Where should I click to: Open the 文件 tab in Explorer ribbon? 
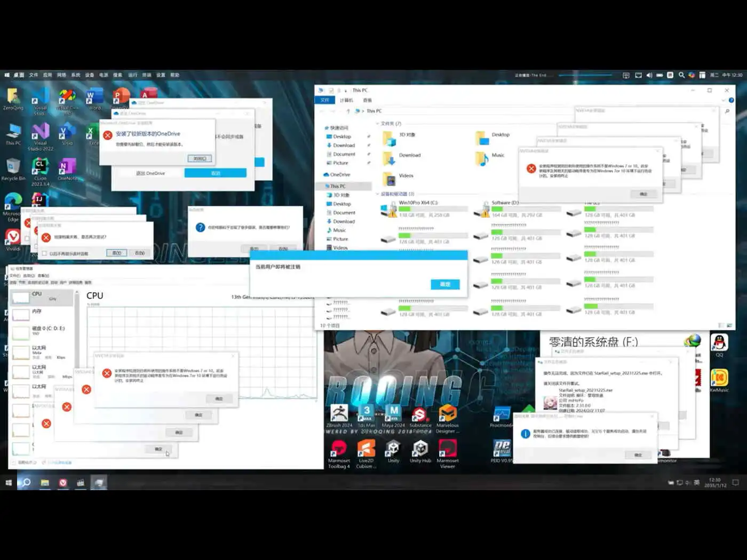click(325, 100)
